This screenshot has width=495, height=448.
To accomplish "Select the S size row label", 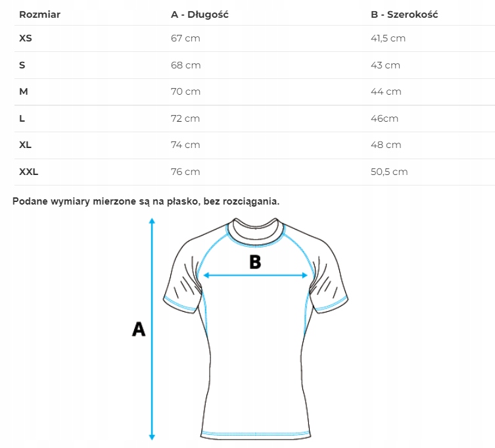I will coord(22,65).
